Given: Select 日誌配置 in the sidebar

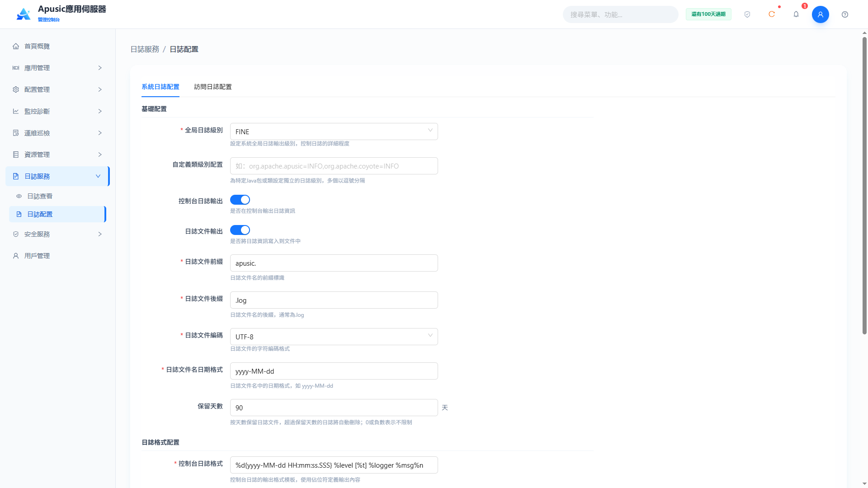Looking at the screenshot, I should (57, 214).
